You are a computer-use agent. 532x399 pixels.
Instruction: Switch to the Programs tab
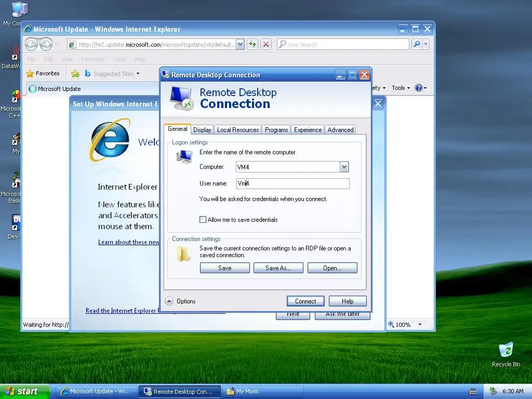point(276,129)
